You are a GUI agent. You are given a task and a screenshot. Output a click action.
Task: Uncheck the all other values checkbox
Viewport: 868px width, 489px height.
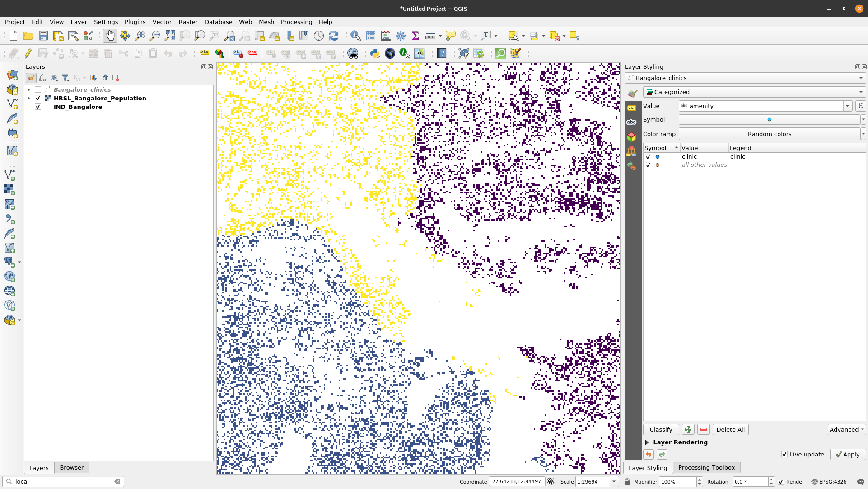648,165
